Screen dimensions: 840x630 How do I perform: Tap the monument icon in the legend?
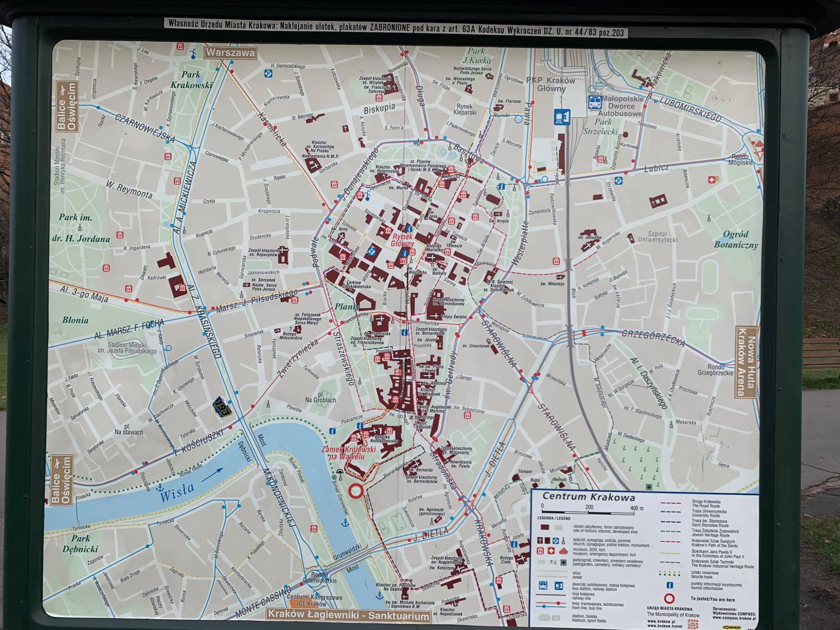pyautogui.click(x=563, y=541)
